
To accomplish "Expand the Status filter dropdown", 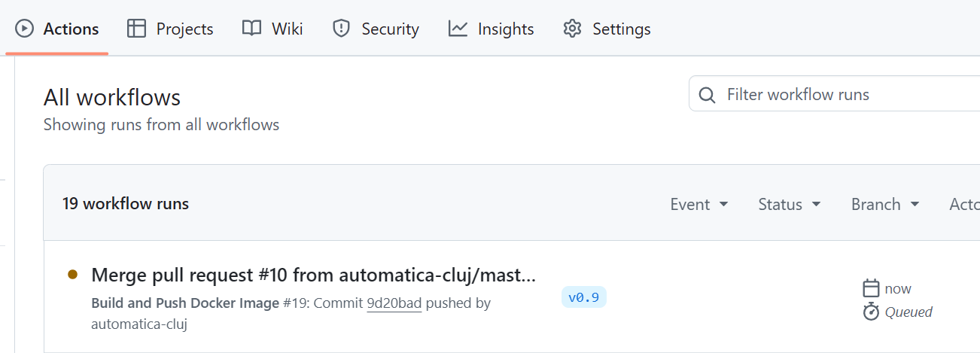I will click(789, 204).
